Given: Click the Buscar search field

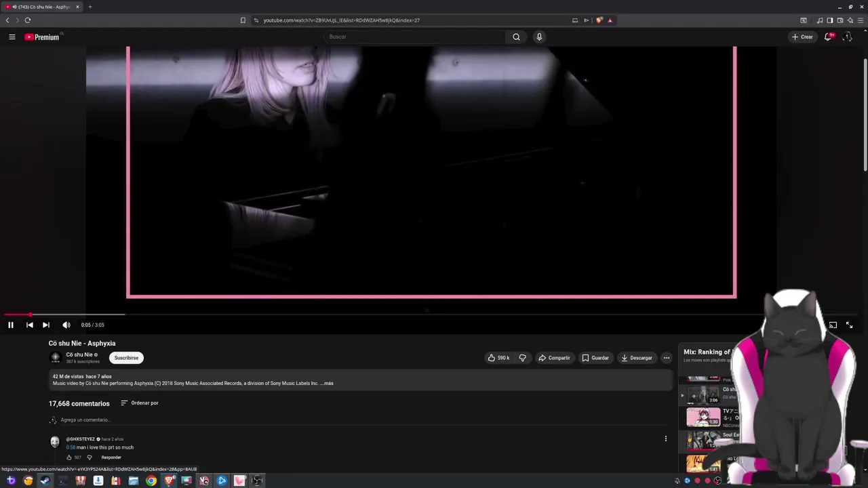Looking at the screenshot, I should (414, 37).
